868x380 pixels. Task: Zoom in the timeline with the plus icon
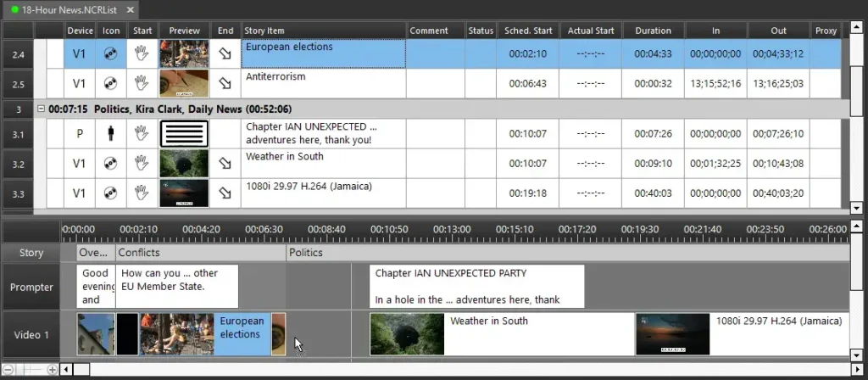point(53,370)
